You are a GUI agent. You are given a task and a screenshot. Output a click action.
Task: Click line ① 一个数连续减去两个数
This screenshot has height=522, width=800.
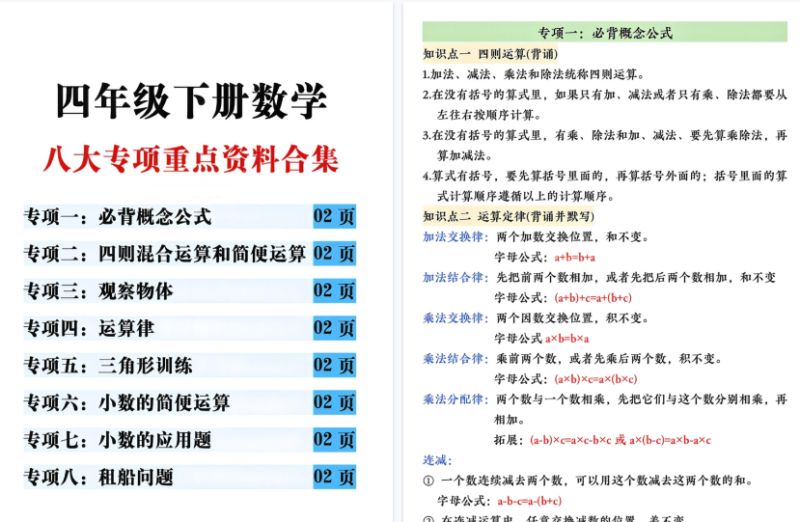point(588,481)
